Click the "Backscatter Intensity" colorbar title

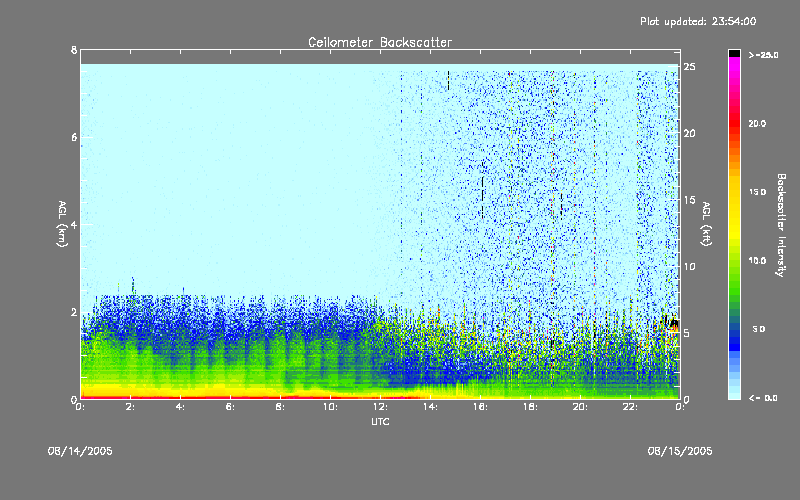(x=781, y=225)
